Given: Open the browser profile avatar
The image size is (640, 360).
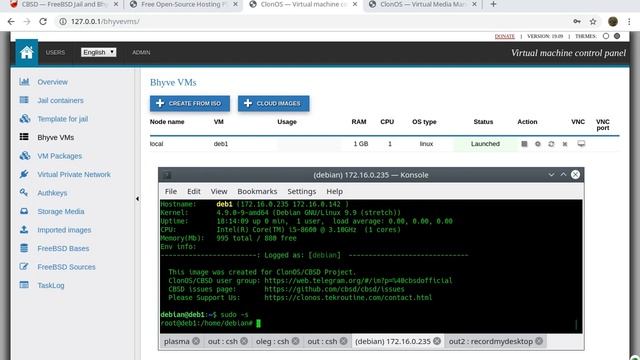Looking at the screenshot, I should tap(613, 21).
